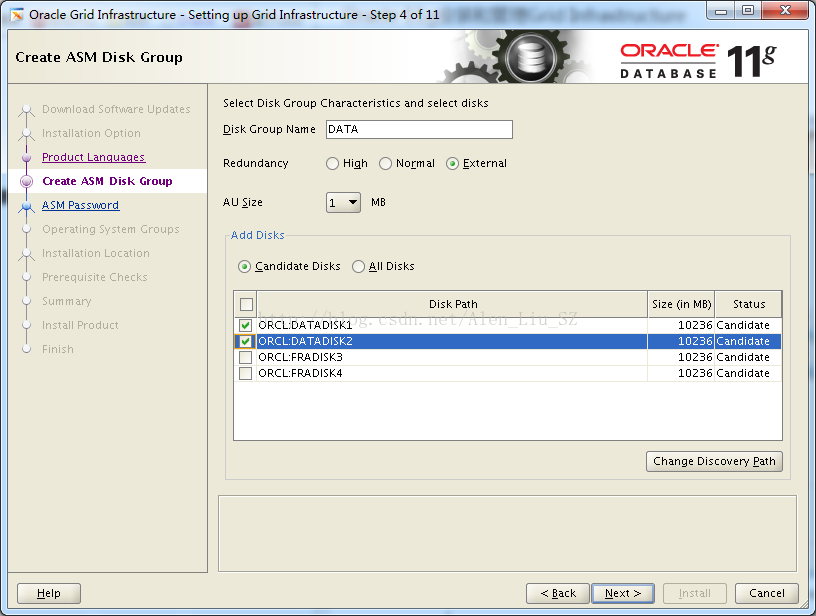The image size is (816, 616).
Task: Select the ORCL:DATADISK2 highlighted row text
Action: click(305, 341)
